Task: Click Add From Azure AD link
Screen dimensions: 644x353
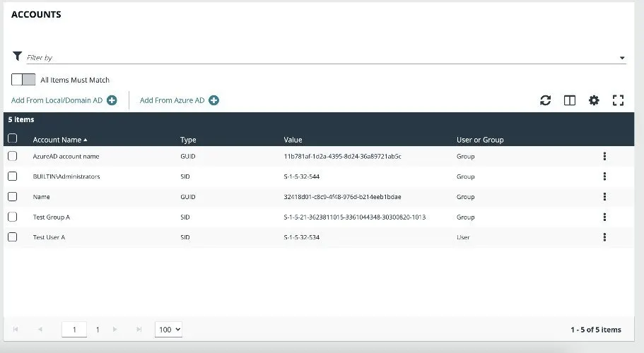Action: [172, 100]
